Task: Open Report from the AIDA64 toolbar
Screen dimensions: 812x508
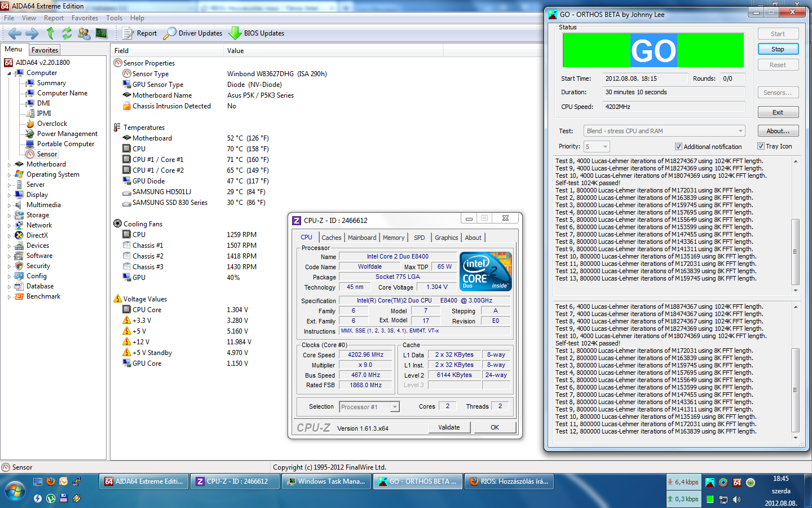Action: 140,33
